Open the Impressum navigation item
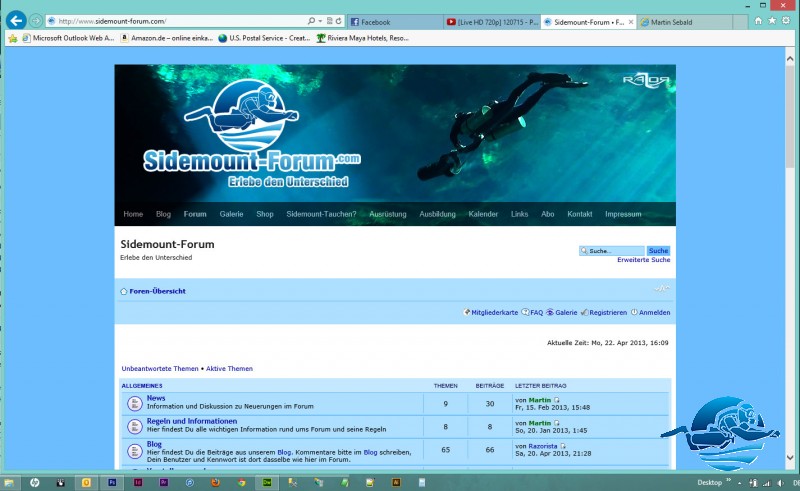The width and height of the screenshot is (800, 491). (x=623, y=214)
